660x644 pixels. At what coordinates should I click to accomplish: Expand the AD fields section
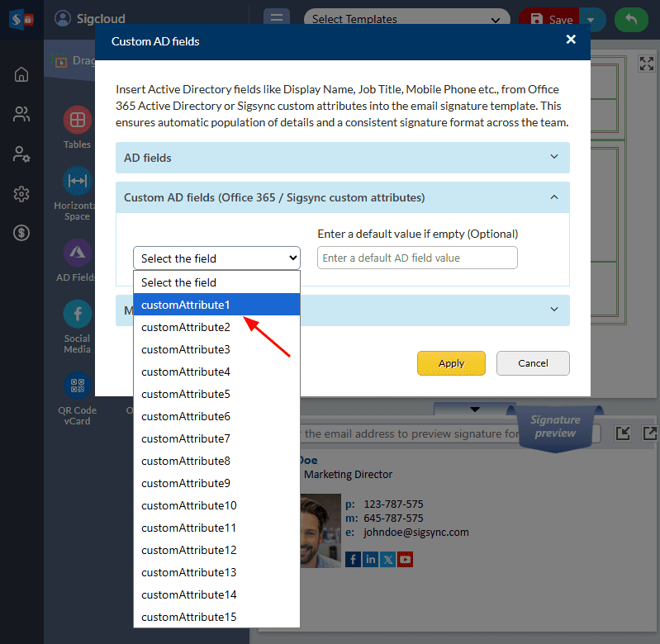click(x=342, y=158)
